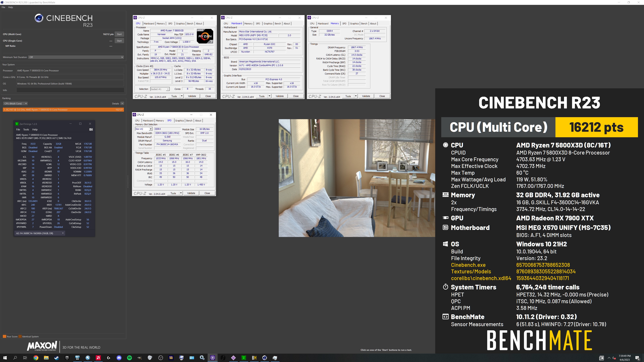This screenshot has width=644, height=362.
Task: Click Validate in the CPU-Z Mainboard window
Action: coord(280,96)
